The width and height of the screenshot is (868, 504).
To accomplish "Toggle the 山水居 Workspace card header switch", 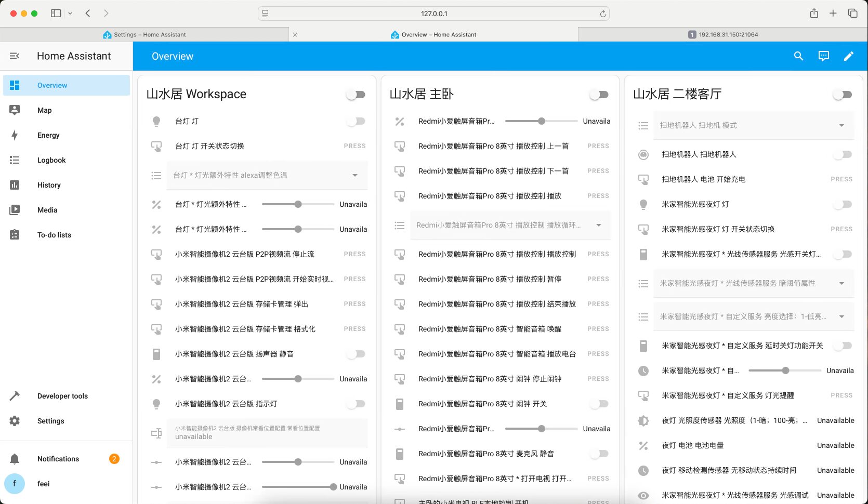I will coord(356,95).
